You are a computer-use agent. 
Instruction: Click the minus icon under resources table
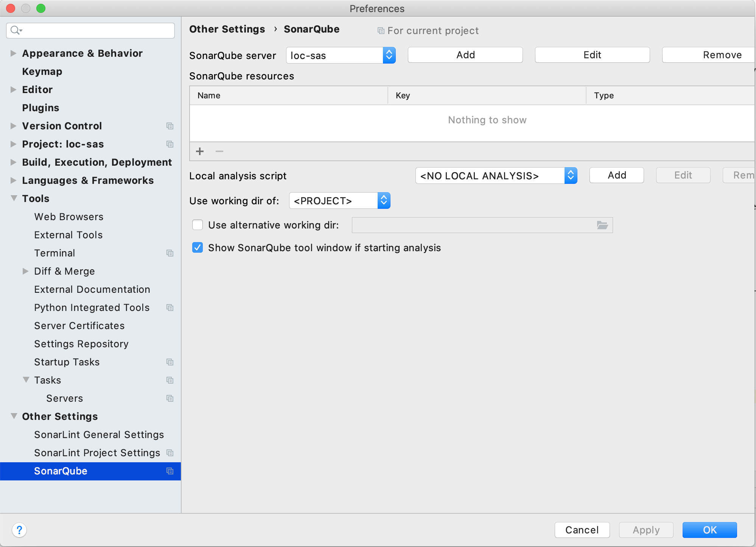[219, 151]
